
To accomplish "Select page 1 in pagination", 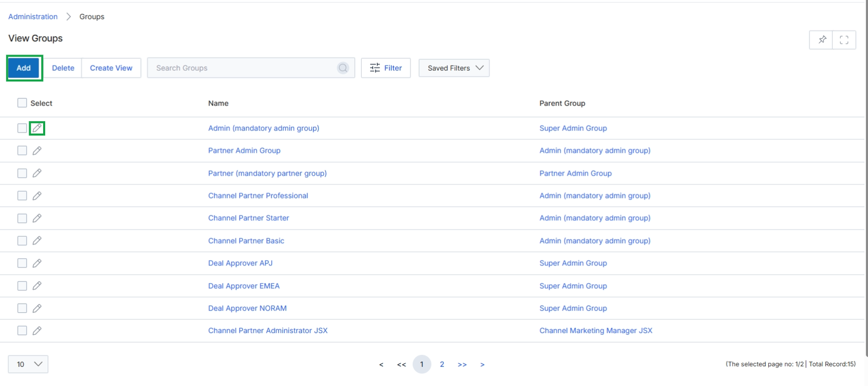I will click(422, 364).
